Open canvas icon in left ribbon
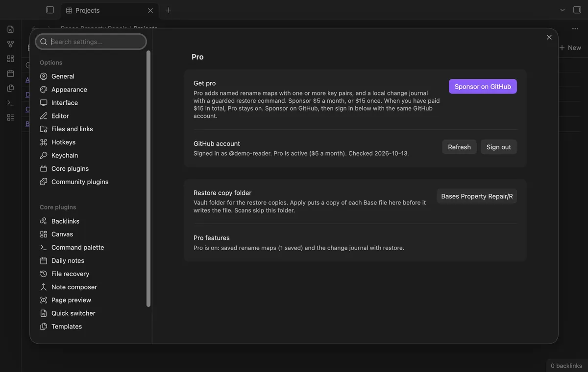588x372 pixels. click(x=11, y=59)
